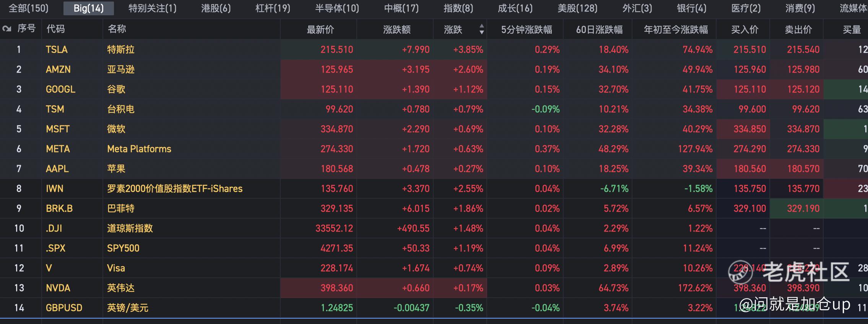This screenshot has height=324, width=868.
Task: Click the 最新价 column header
Action: click(x=320, y=29)
